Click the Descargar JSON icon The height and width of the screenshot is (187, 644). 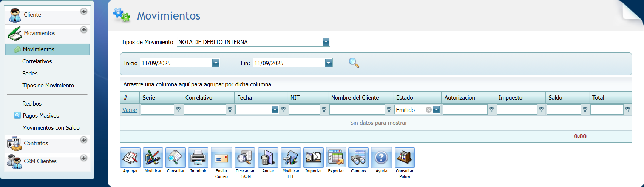click(245, 158)
